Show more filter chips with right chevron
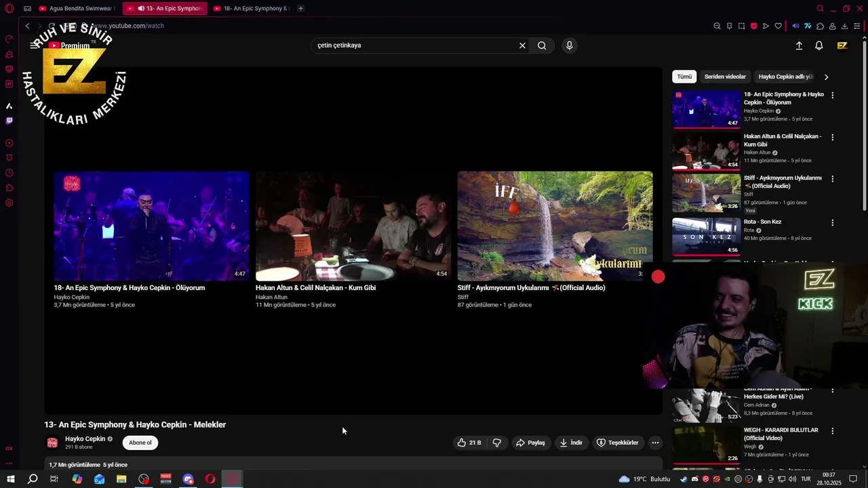The height and width of the screenshot is (488, 868). (x=826, y=77)
